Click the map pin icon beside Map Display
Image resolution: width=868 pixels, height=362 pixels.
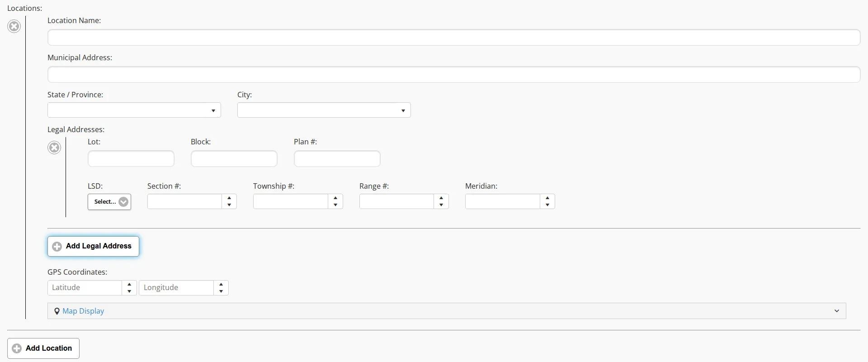57,311
